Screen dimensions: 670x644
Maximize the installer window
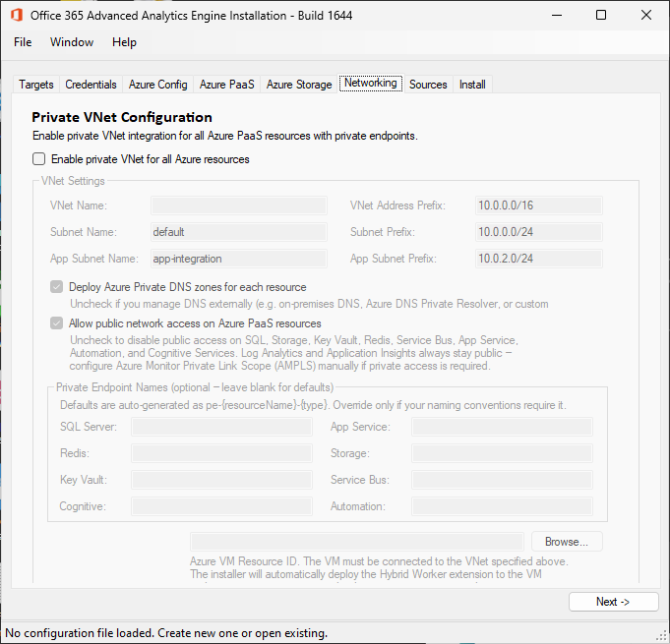601,16
